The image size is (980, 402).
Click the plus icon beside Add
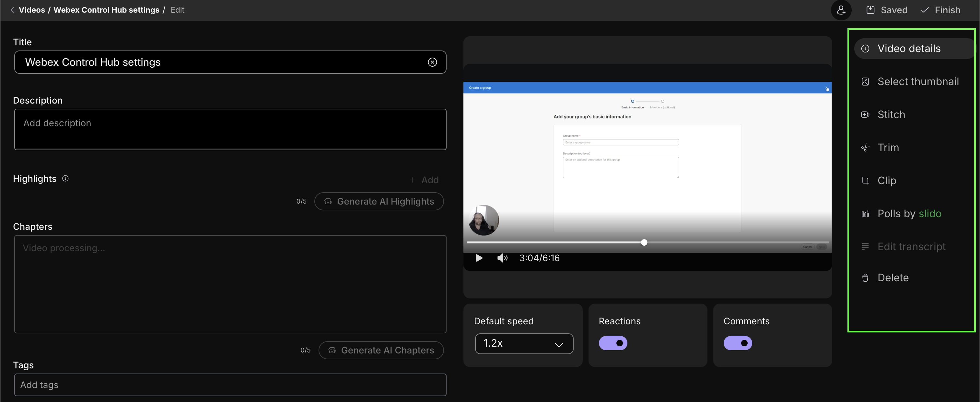[412, 180]
